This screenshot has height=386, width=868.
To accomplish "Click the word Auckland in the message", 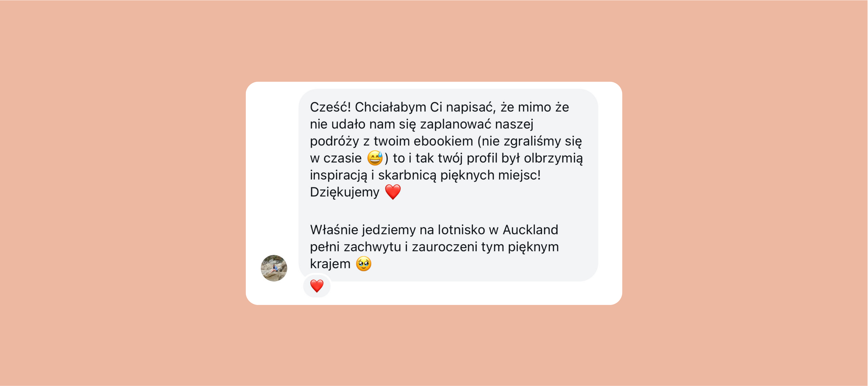I will 530,230.
